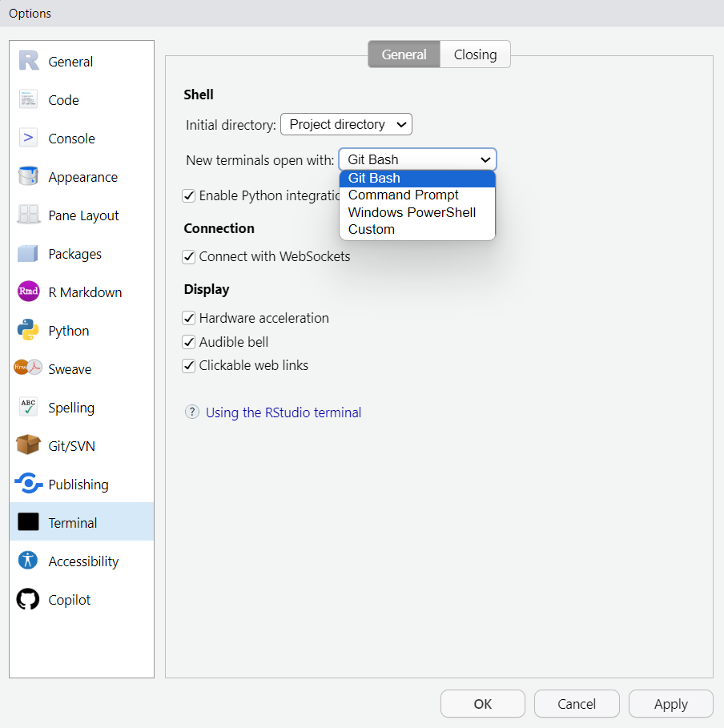The image size is (724, 728).
Task: Open the Sweave category label
Action: click(x=70, y=369)
